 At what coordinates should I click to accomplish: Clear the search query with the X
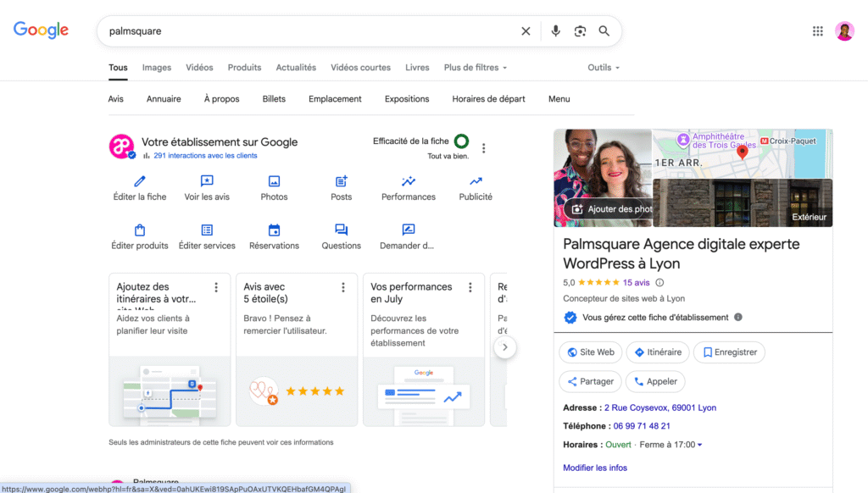pyautogui.click(x=526, y=30)
